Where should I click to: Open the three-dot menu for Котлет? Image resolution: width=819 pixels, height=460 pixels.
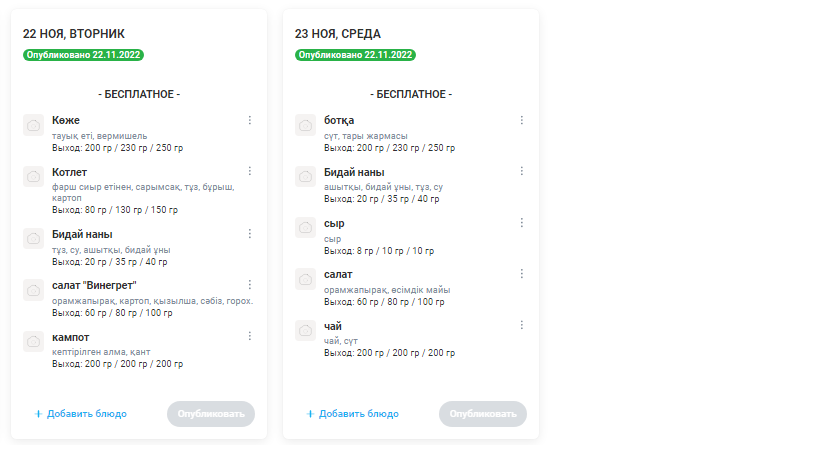(x=250, y=171)
